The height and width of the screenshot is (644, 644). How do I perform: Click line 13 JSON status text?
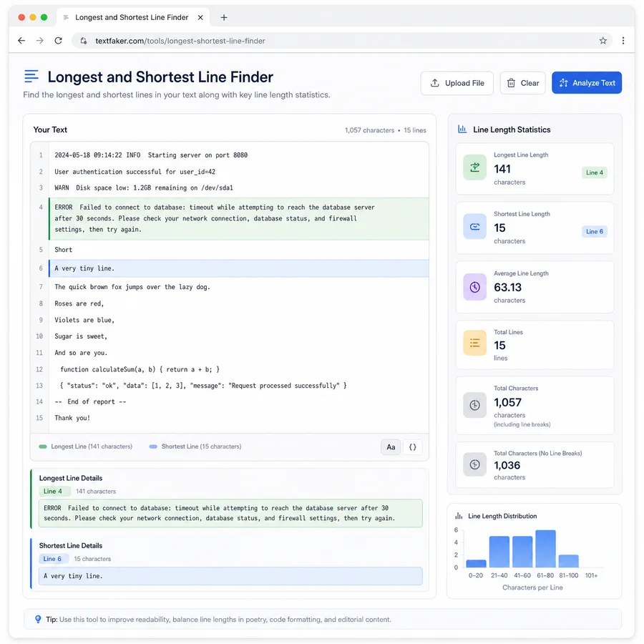[203, 386]
